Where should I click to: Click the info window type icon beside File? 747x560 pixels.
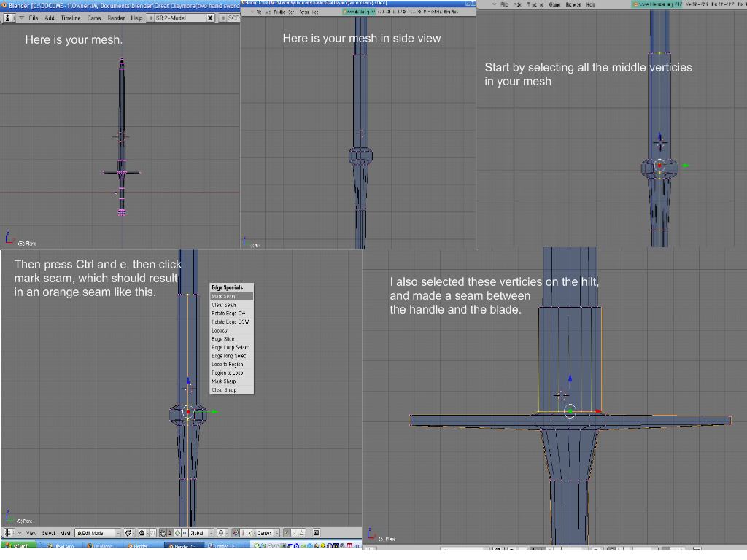click(9, 18)
